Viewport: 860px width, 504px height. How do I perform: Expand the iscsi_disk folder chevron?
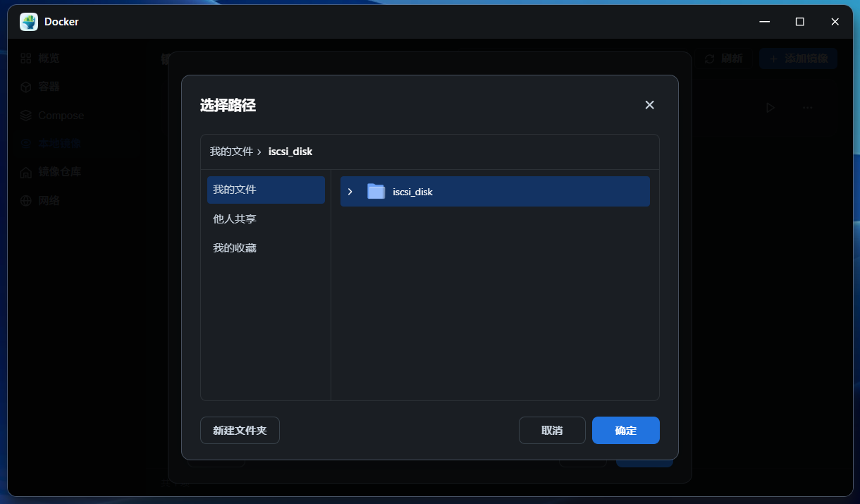coord(350,192)
